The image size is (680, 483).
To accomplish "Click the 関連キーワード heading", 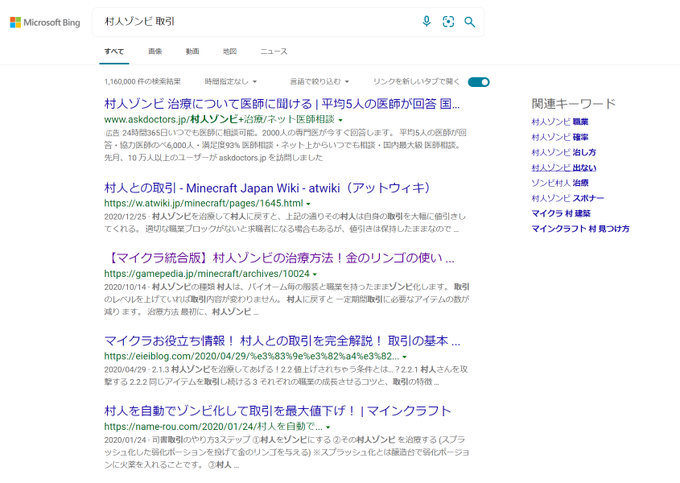I will click(x=573, y=104).
